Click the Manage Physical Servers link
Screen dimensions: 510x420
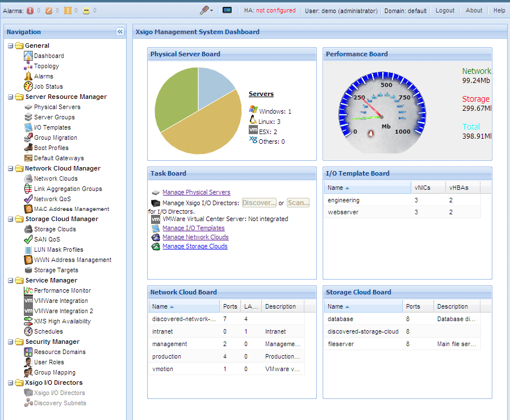click(x=197, y=192)
